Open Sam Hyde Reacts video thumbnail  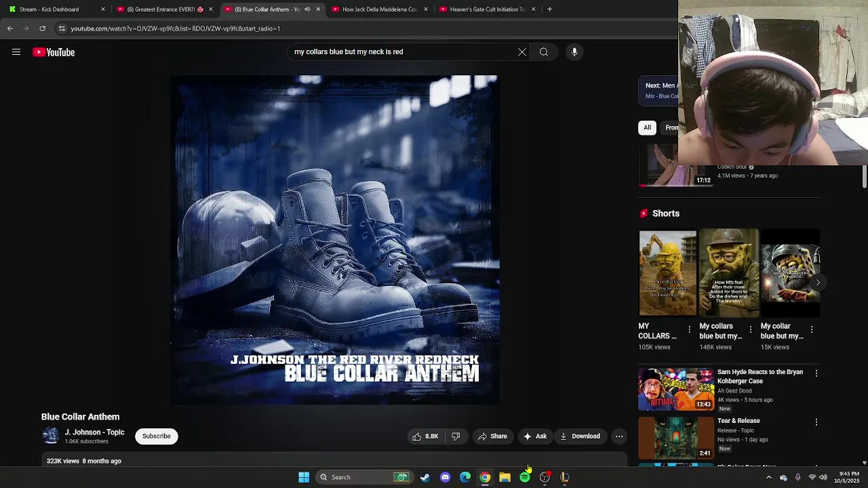[676, 390]
